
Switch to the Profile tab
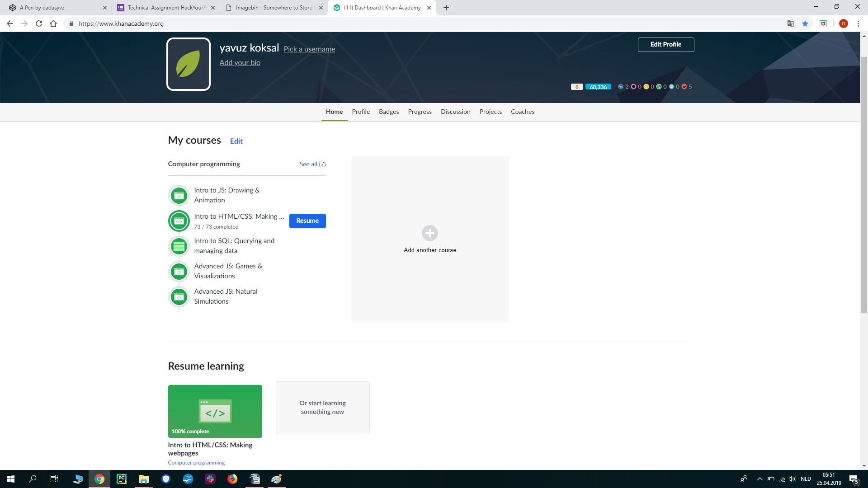(x=361, y=112)
